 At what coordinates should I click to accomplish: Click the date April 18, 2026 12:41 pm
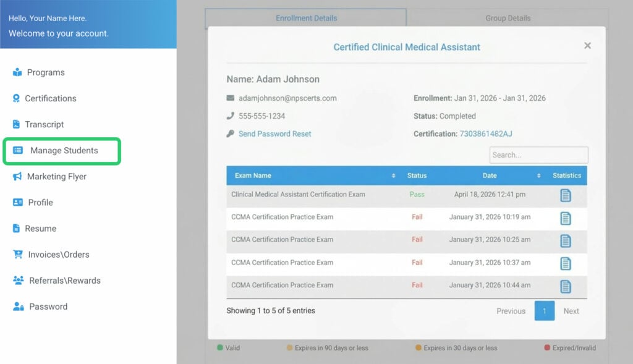click(x=490, y=194)
